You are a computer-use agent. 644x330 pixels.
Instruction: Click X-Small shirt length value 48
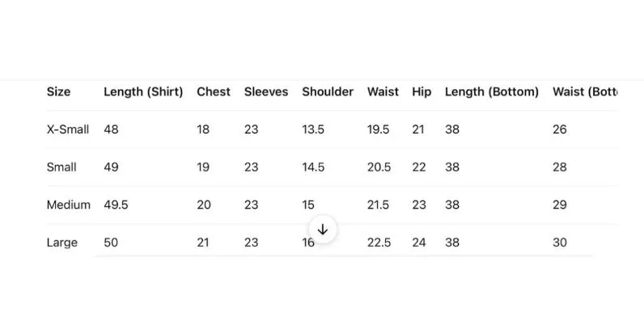[111, 129]
